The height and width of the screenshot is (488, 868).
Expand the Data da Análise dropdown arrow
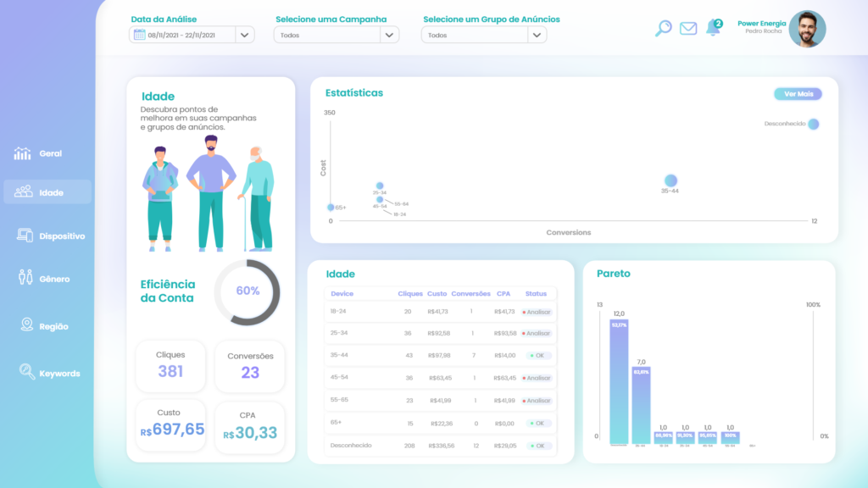[x=244, y=35]
